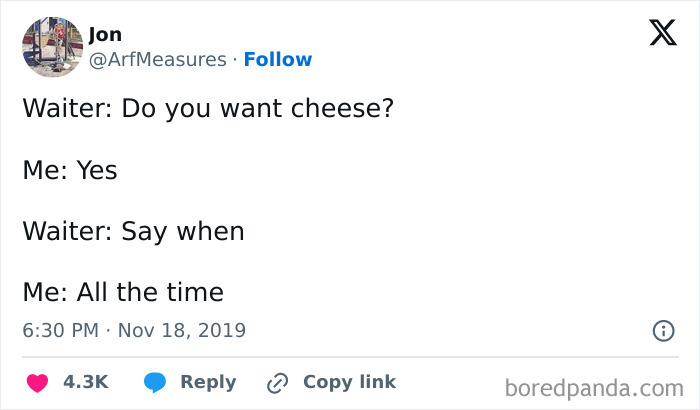This screenshot has width=700, height=410.
Task: Click the Nov 18, 2019 date
Action: tap(184, 330)
